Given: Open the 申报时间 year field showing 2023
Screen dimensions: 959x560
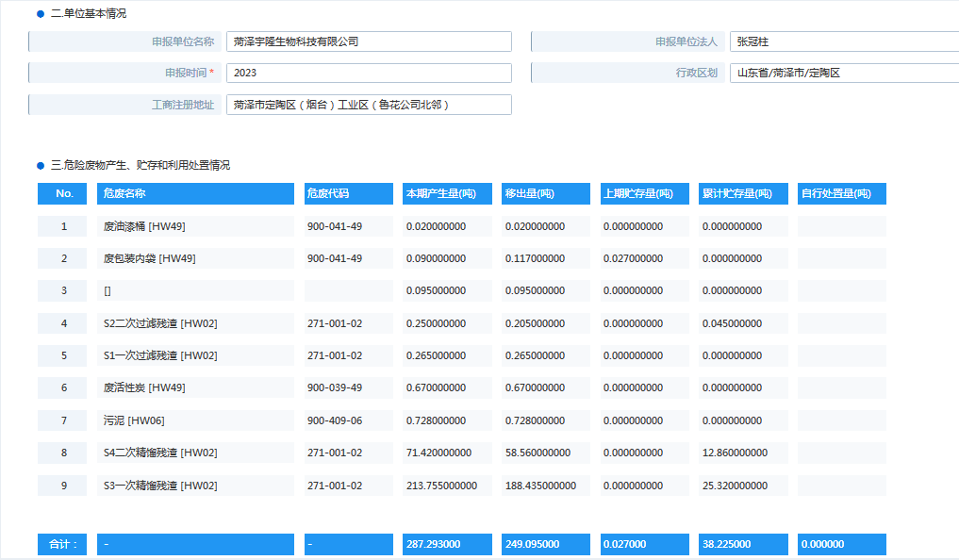Looking at the screenshot, I should 368,73.
